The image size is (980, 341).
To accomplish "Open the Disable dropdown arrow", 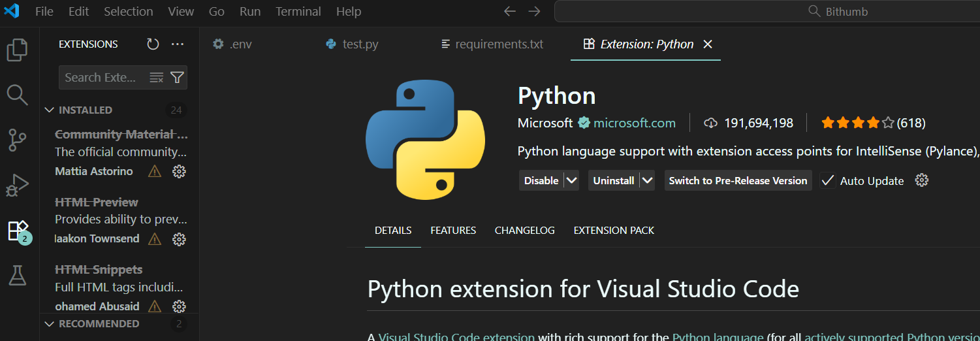I will (x=571, y=180).
